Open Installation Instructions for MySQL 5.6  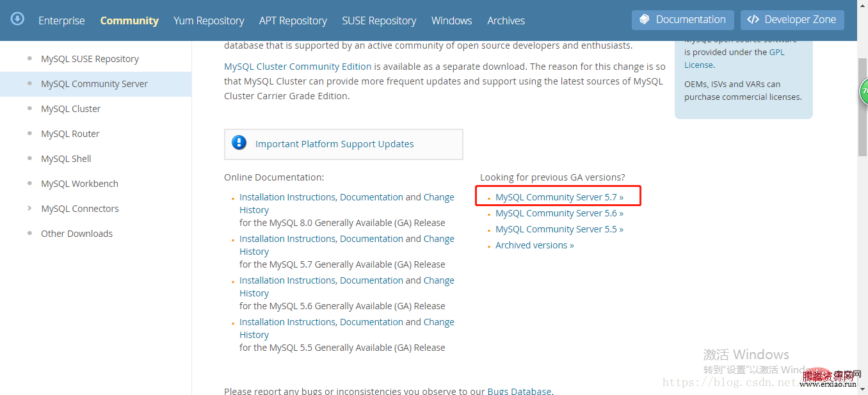[x=287, y=280]
